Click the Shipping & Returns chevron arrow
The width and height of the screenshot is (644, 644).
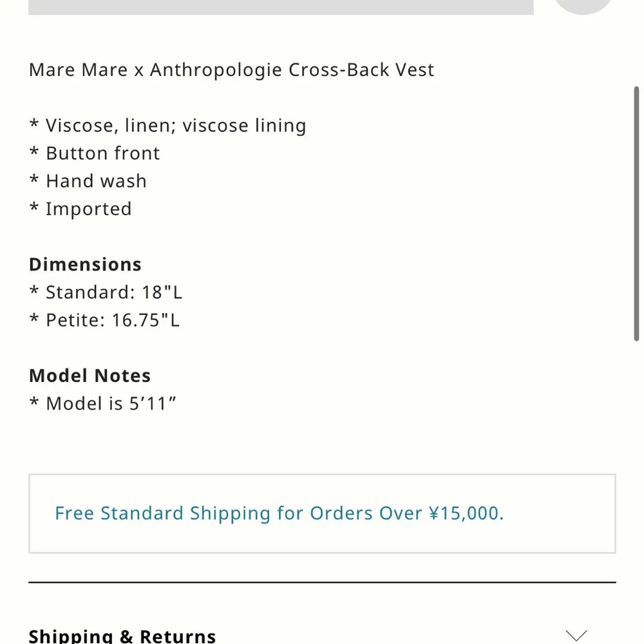point(576,634)
